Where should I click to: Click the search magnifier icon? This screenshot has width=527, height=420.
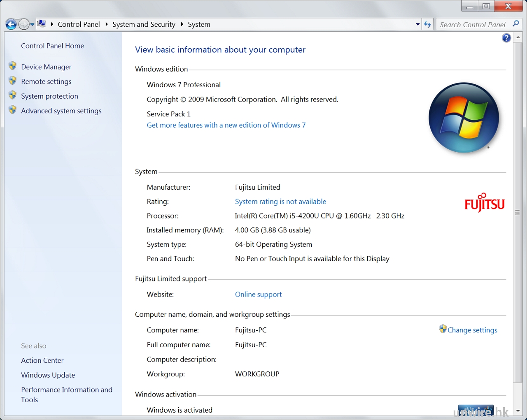click(x=516, y=24)
